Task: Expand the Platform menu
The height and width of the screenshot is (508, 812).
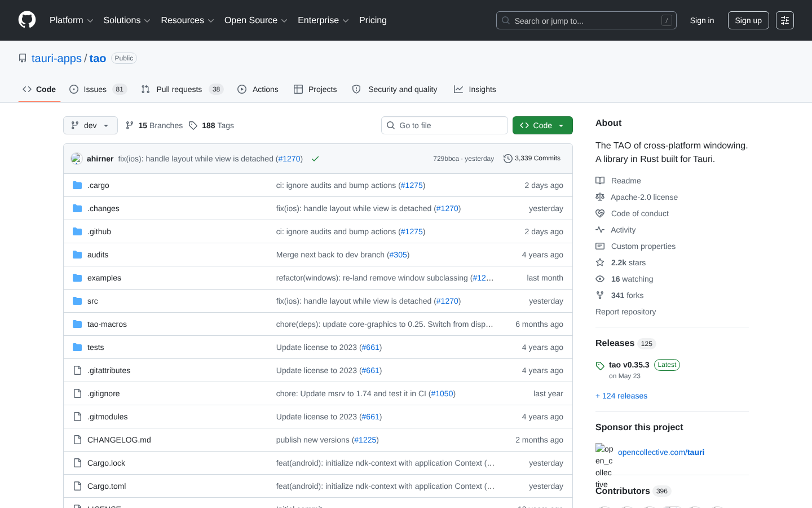Action: tap(72, 20)
